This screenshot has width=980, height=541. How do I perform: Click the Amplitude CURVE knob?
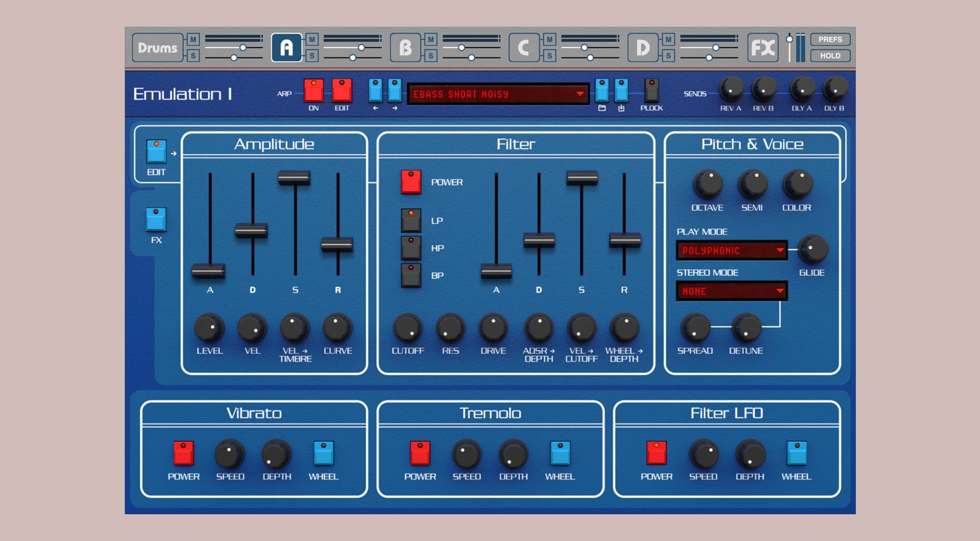[337, 328]
